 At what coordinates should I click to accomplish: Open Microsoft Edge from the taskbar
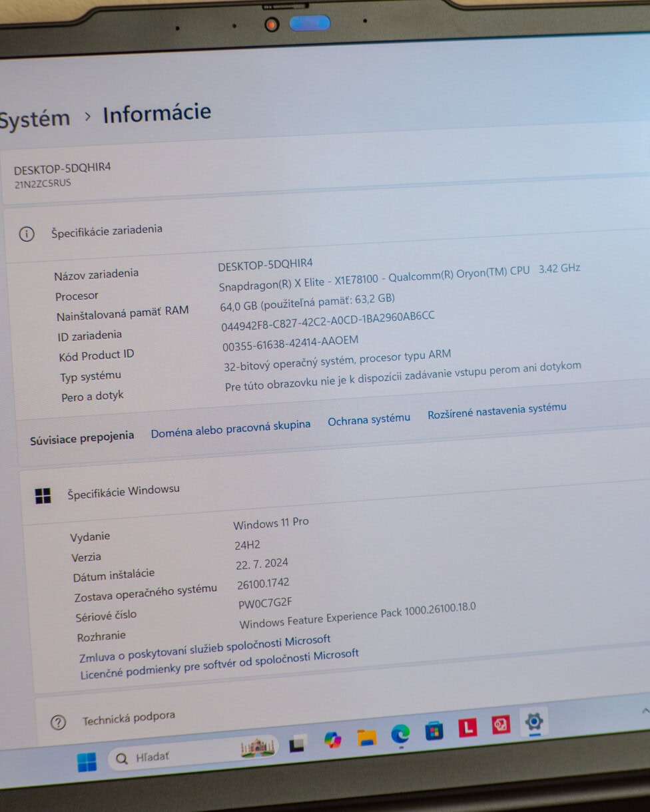[x=400, y=733]
